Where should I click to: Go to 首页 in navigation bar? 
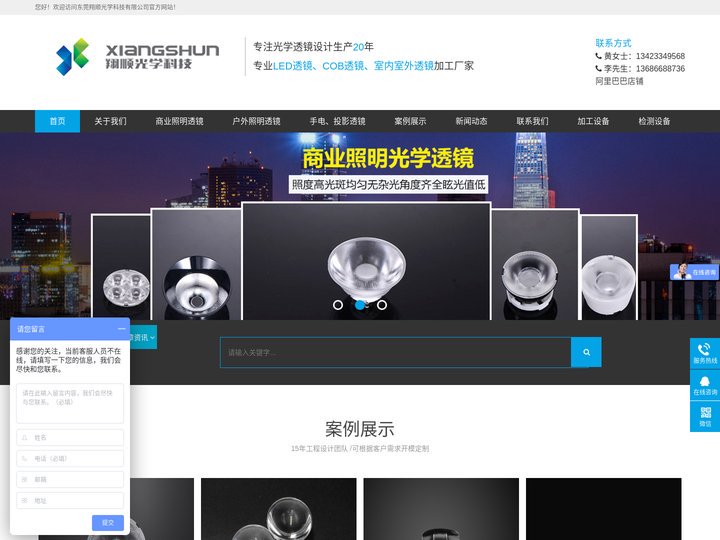pyautogui.click(x=57, y=121)
